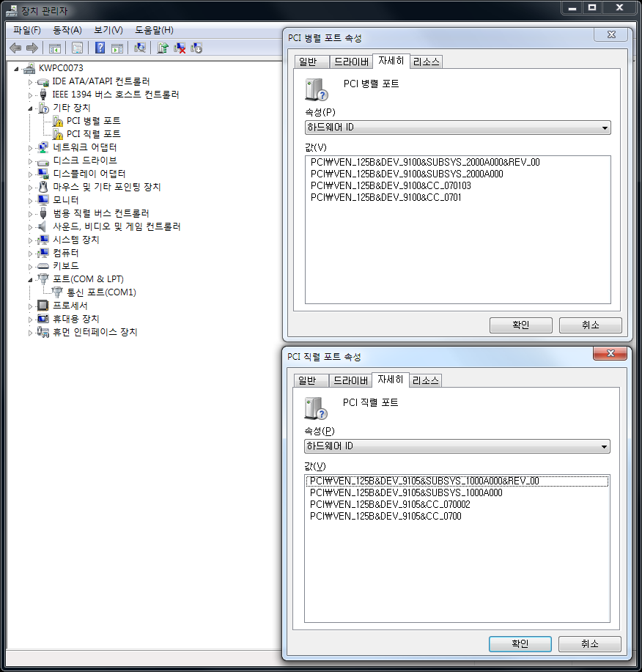Viewport: 642px width, 672px height.
Task: Switch to 일반 tab in PCI 병렬 포트 dialog
Action: click(x=311, y=62)
